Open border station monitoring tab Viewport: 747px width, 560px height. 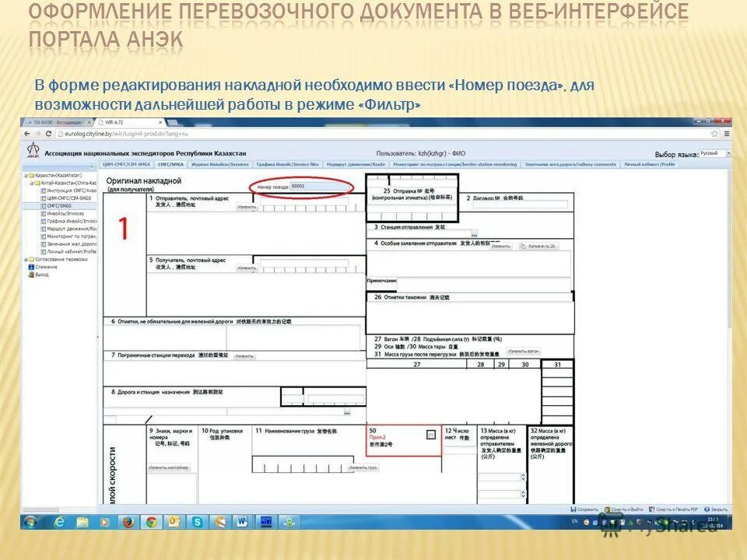(x=455, y=164)
